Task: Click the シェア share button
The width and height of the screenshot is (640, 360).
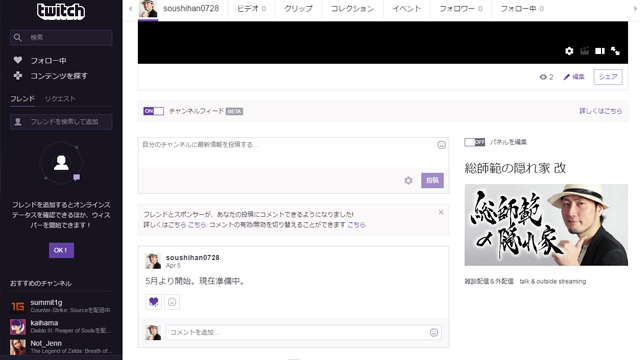Action: click(608, 77)
